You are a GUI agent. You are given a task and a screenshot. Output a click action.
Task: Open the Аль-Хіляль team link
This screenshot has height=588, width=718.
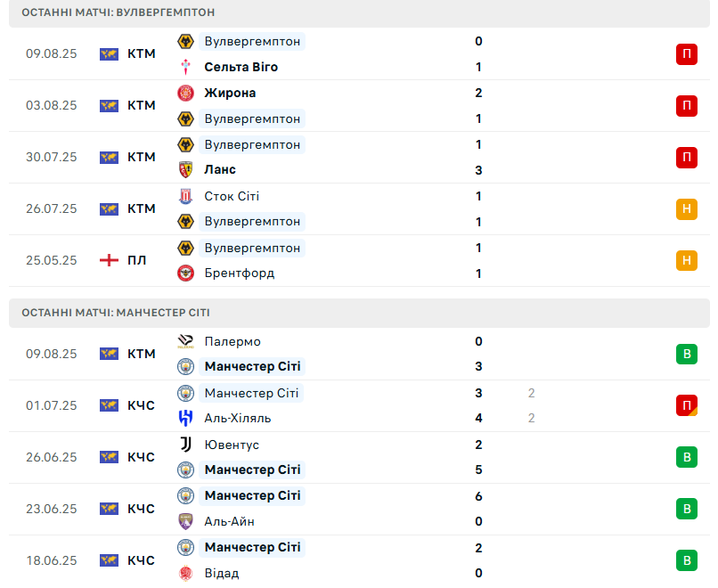[237, 418]
